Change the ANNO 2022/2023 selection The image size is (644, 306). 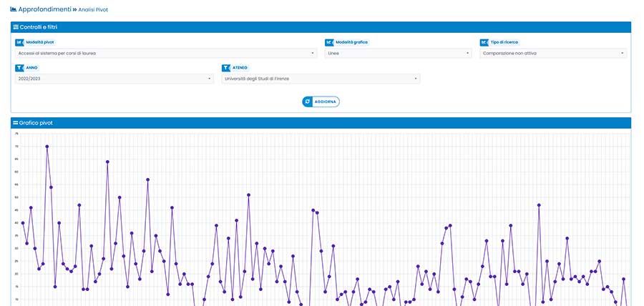(x=113, y=79)
